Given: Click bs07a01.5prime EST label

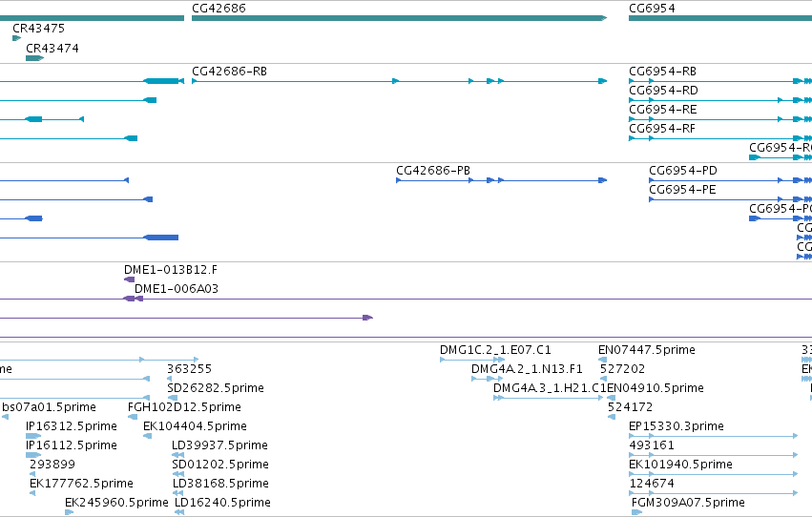Looking at the screenshot, I should point(49,407).
